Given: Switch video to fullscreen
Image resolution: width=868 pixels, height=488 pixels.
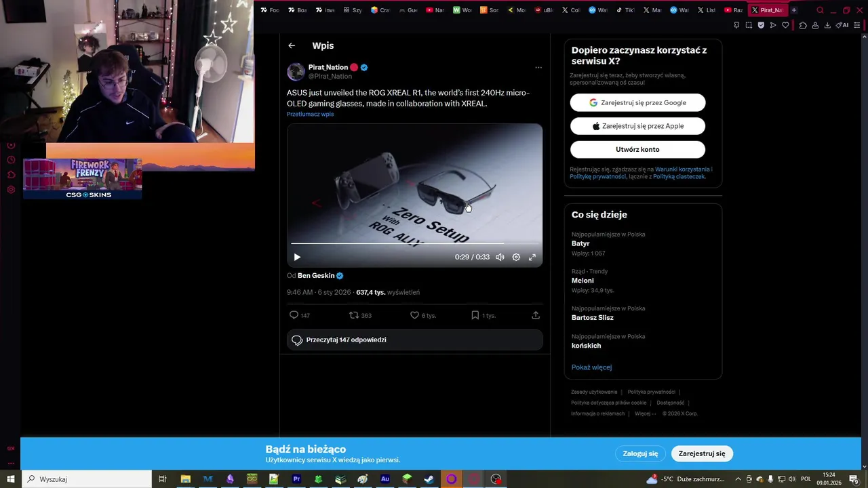Looking at the screenshot, I should (x=532, y=257).
